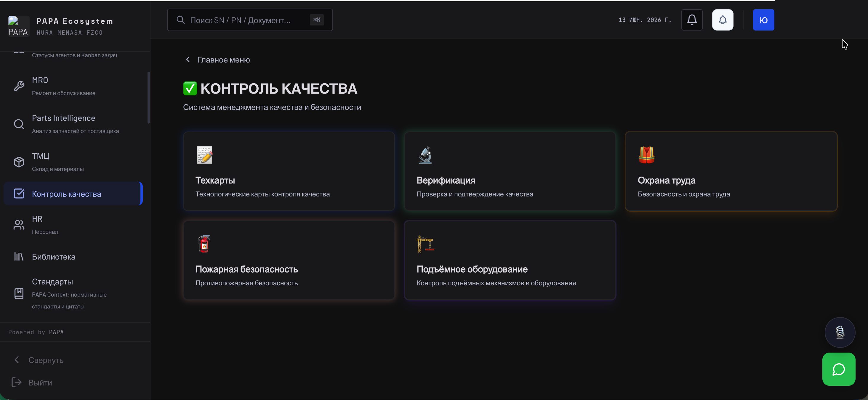868x400 pixels.
Task: Click the ТМЦ box icon
Action: (x=19, y=162)
